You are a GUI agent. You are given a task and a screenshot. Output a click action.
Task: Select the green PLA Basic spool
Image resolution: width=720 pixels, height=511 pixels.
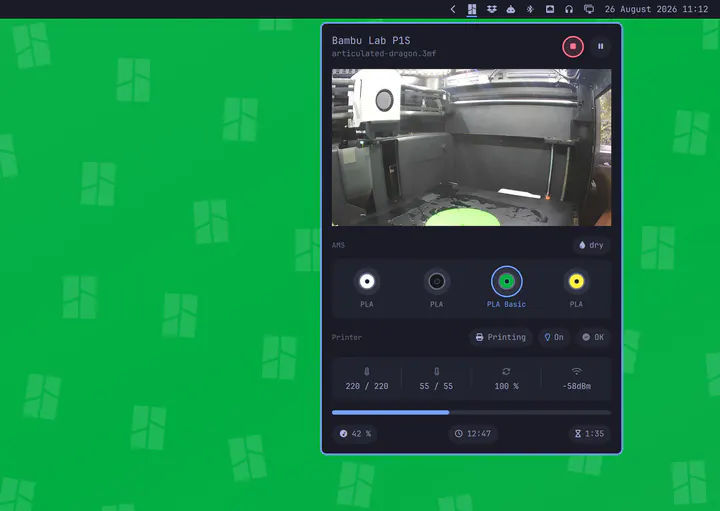[506, 281]
